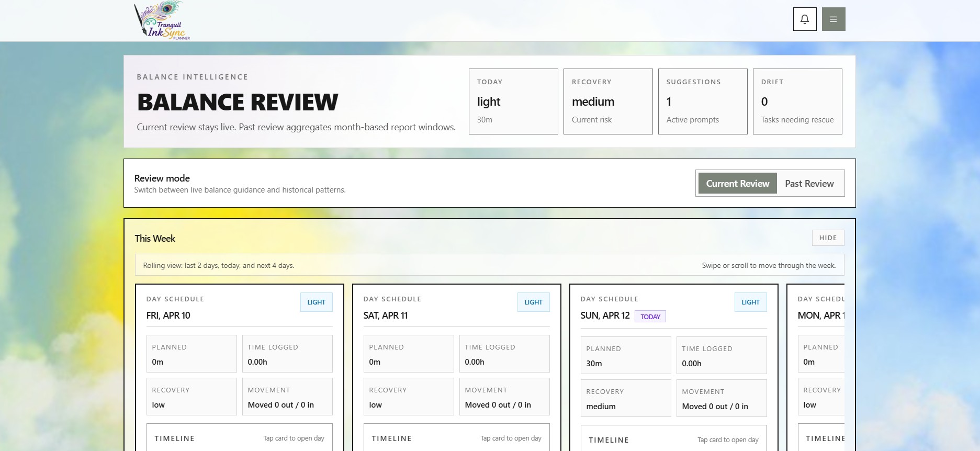Open the Timeline of Mon, Apr 13
Screen dimensions: 980x451
tap(821, 437)
